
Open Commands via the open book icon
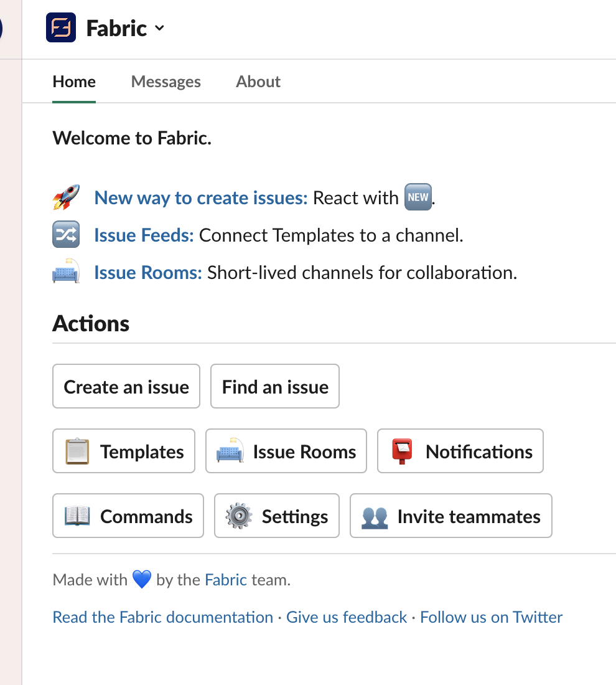(x=128, y=516)
